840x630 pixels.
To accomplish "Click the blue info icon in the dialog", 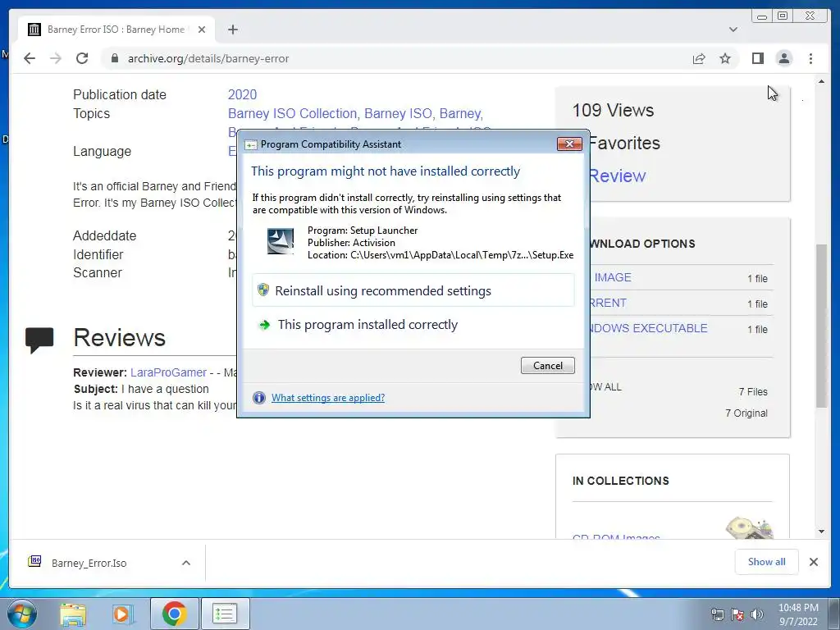I will 258,398.
